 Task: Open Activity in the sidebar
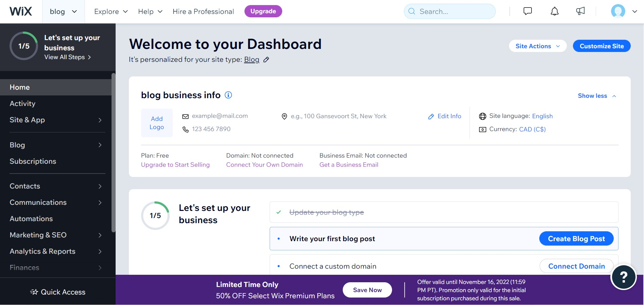pyautogui.click(x=56, y=104)
